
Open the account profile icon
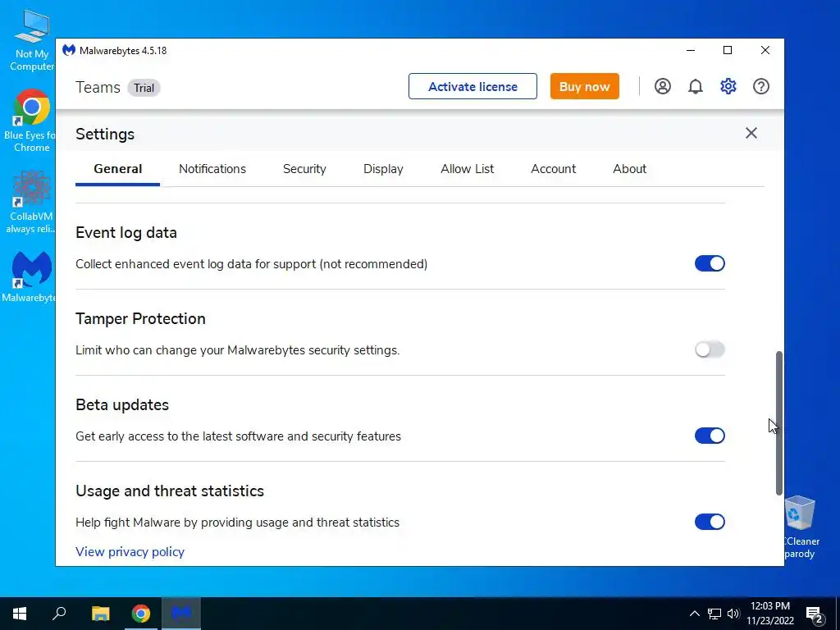(662, 86)
